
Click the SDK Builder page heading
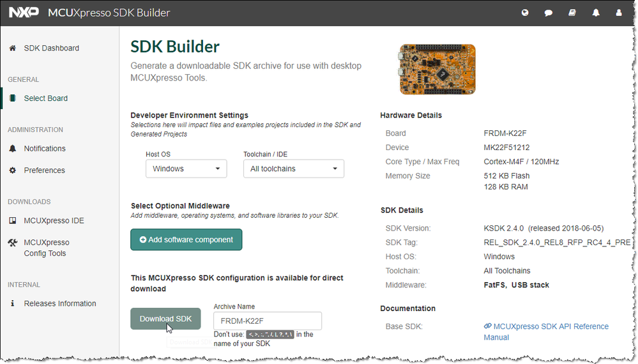tap(175, 47)
